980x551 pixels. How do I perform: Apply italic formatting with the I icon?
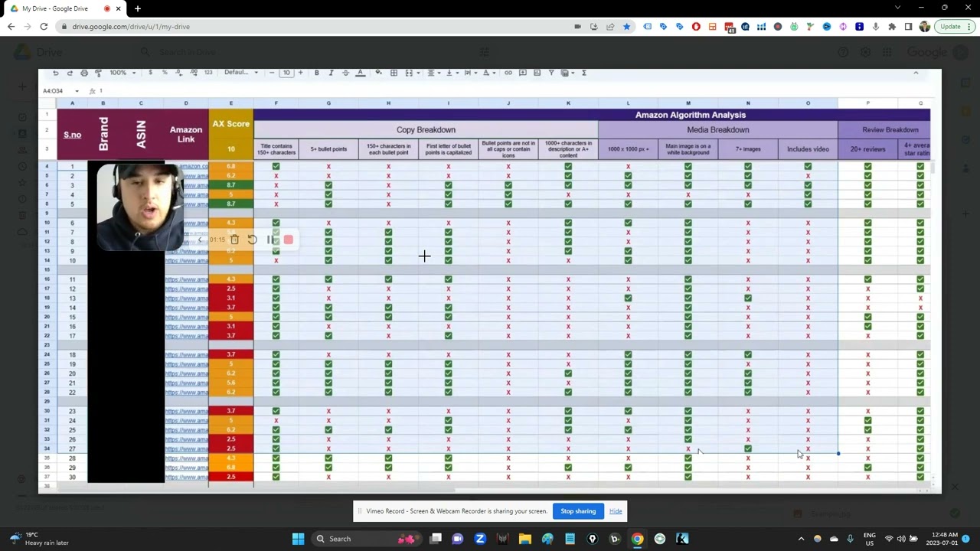[331, 73]
